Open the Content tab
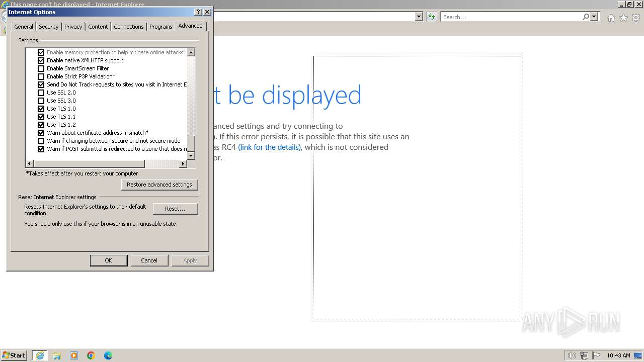 [x=98, y=27]
